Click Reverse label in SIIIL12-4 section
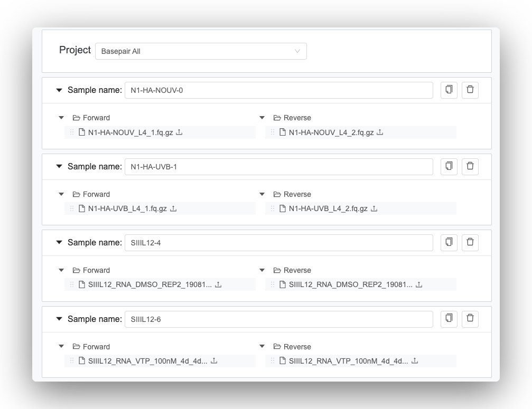 coord(297,270)
